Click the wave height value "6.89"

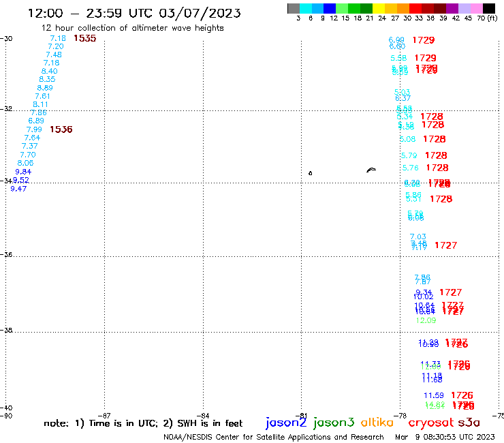click(x=36, y=121)
